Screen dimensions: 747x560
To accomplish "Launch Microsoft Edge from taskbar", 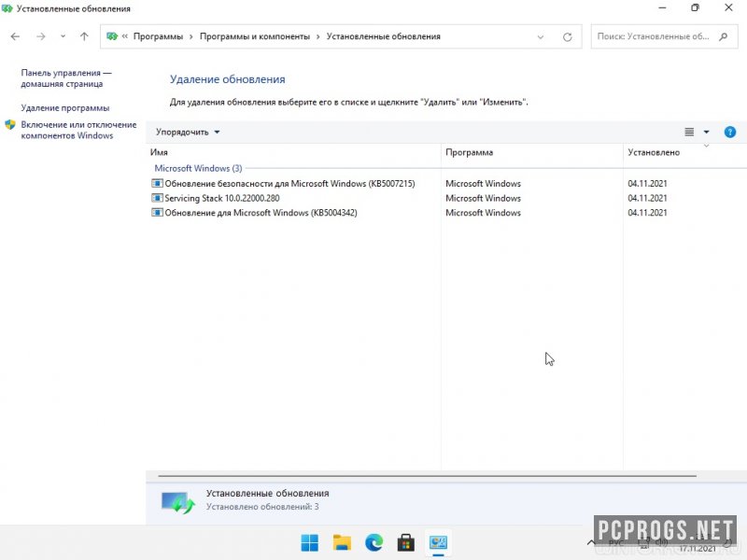I will 374,542.
